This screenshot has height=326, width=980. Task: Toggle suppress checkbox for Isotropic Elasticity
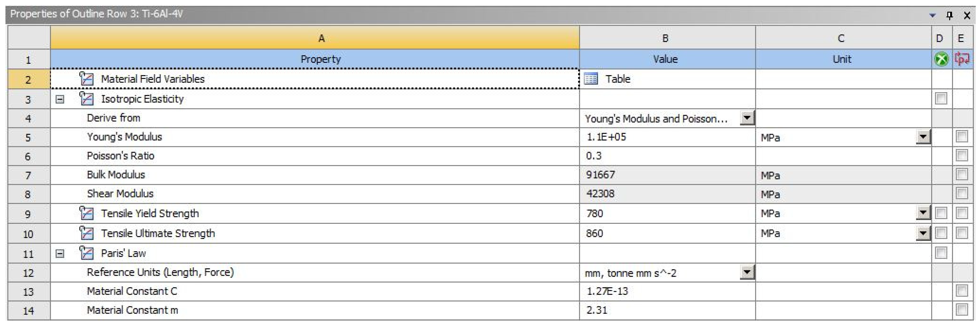941,99
